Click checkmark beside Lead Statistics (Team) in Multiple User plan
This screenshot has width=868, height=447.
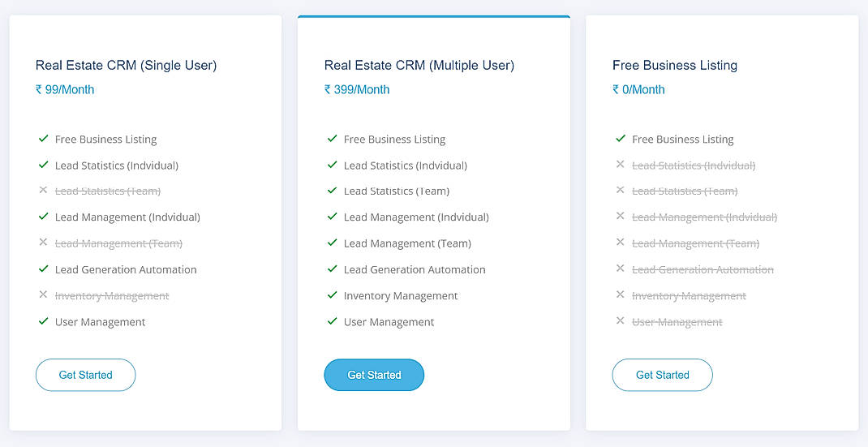coord(332,190)
